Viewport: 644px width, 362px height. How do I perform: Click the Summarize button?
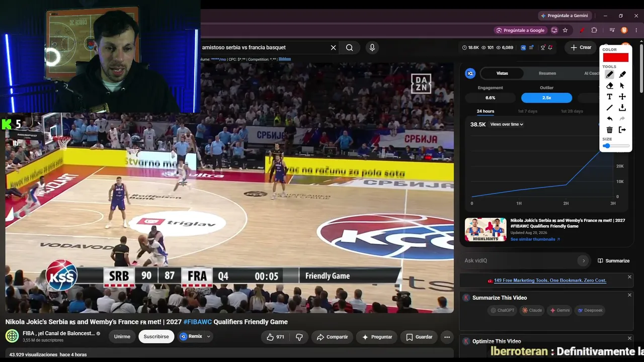coord(613,260)
